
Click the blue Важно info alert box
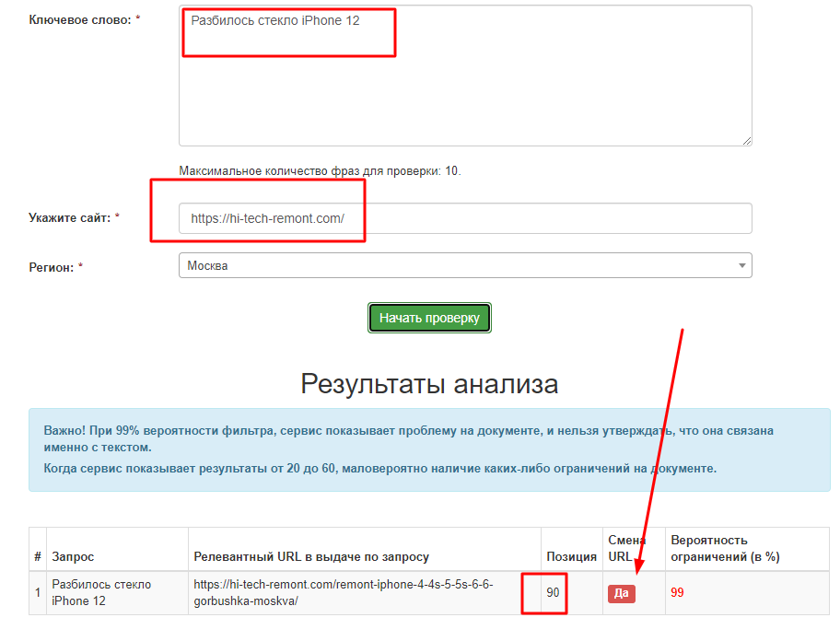pyautogui.click(x=429, y=449)
